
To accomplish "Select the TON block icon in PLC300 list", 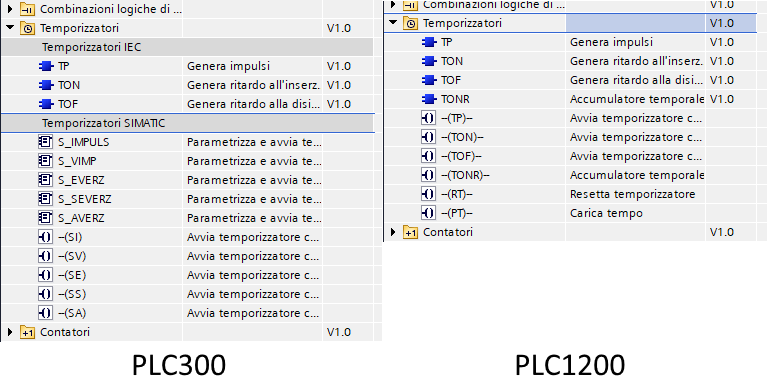I will 46,85.
